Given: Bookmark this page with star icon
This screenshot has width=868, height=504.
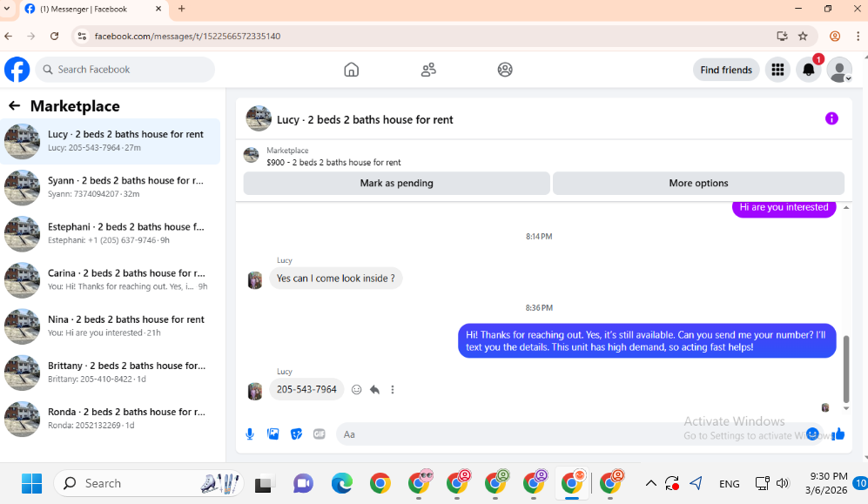Looking at the screenshot, I should point(803,36).
